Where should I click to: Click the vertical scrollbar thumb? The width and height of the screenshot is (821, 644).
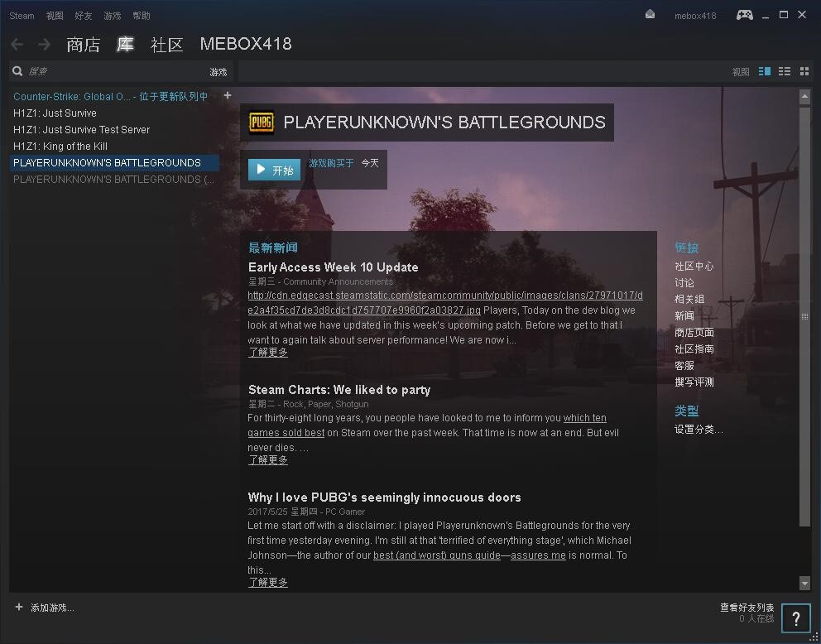click(x=804, y=315)
